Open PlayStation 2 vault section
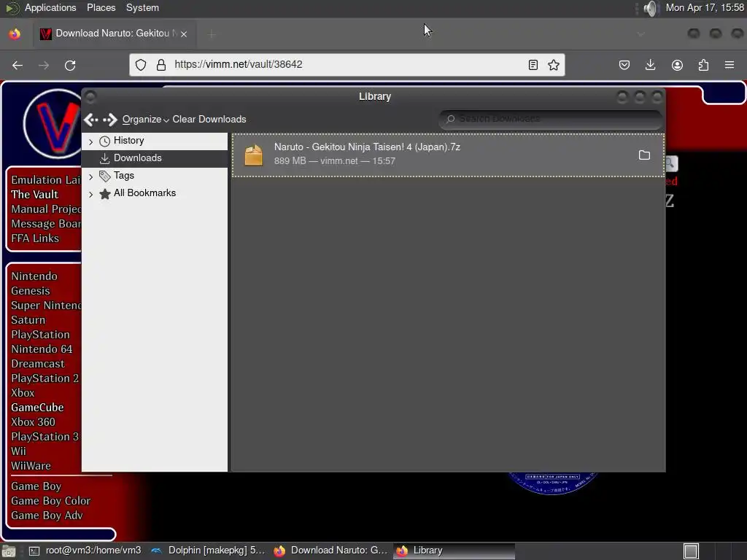747x560 pixels. point(44,378)
